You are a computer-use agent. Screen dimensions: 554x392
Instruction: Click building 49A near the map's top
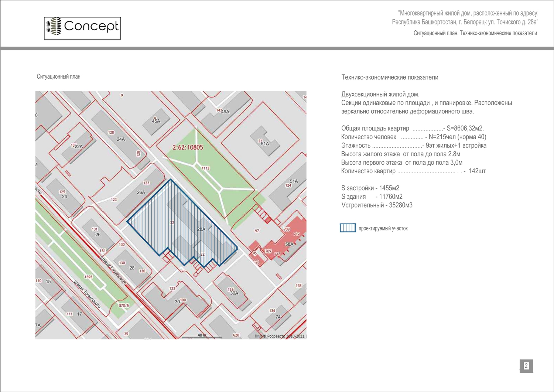225,112
